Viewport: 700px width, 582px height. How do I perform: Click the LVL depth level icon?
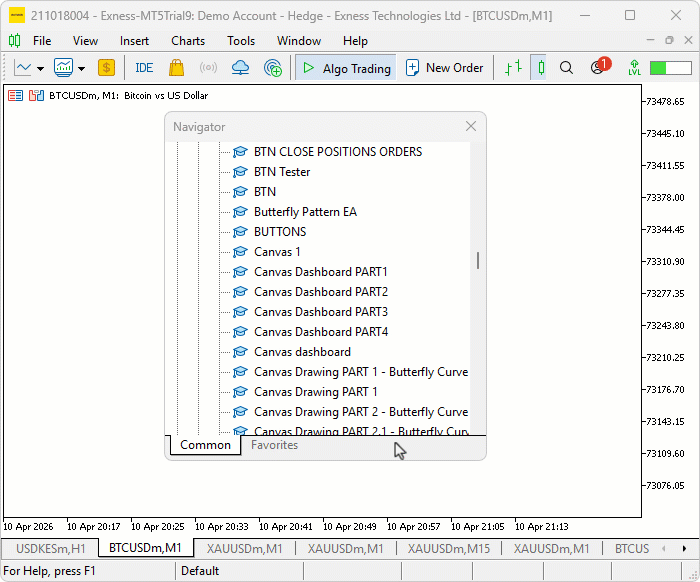[x=634, y=68]
